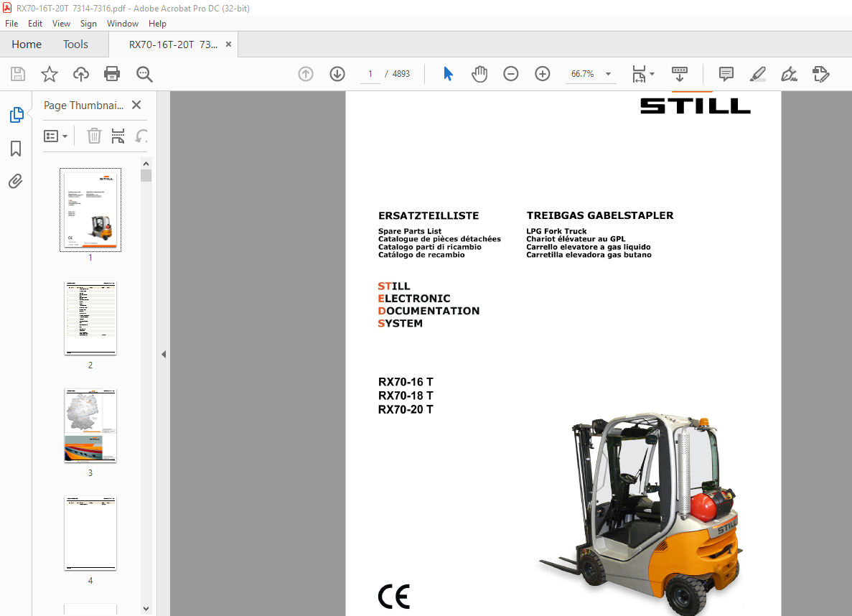
Task: Select the RX70-16T-20T document tab
Action: [173, 45]
